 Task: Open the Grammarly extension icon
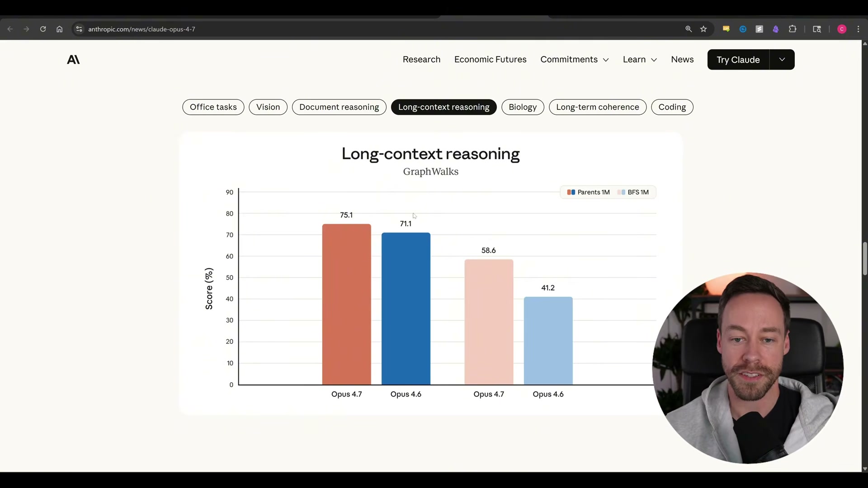(743, 29)
